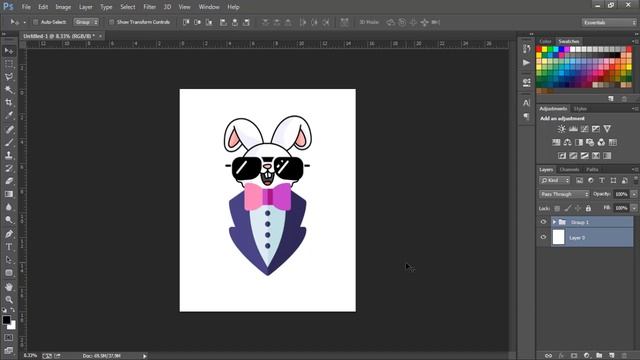Open the Swatches panel flyout menu
640x360 pixels.
(x=635, y=42)
